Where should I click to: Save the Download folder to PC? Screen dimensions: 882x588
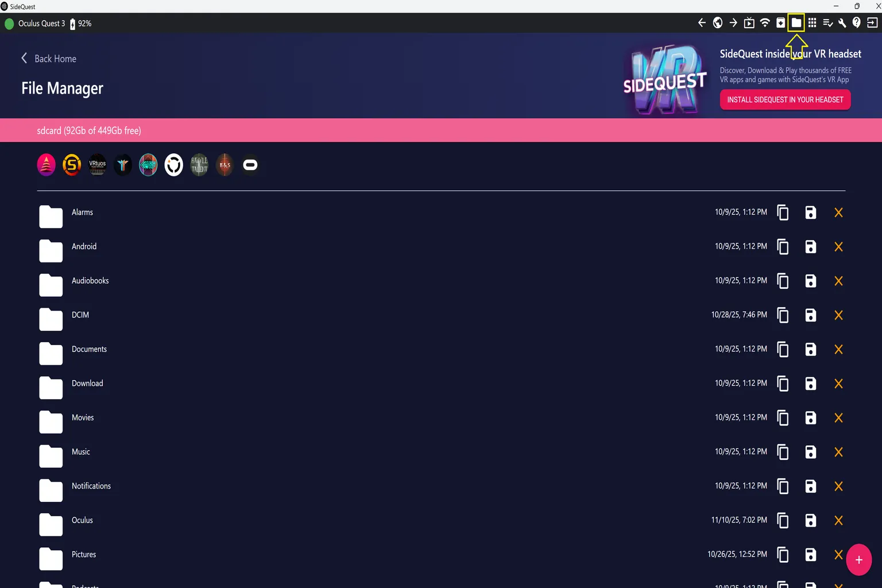coord(811,384)
